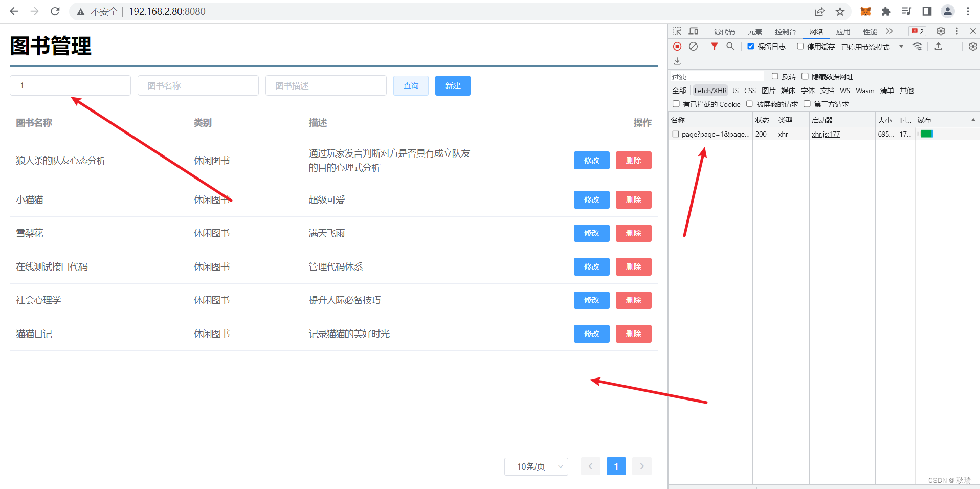
Task: Switch to the 应用 DevTools tab
Action: pos(843,32)
